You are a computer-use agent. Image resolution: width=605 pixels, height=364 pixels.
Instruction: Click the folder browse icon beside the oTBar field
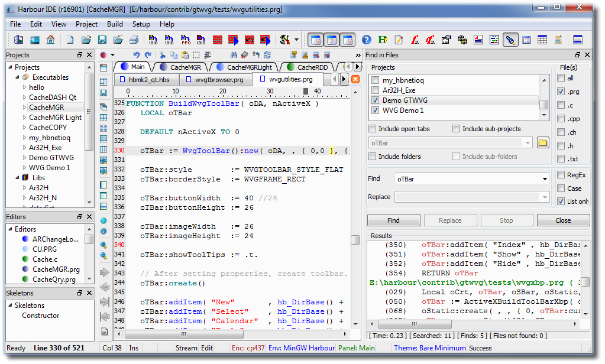543,143
